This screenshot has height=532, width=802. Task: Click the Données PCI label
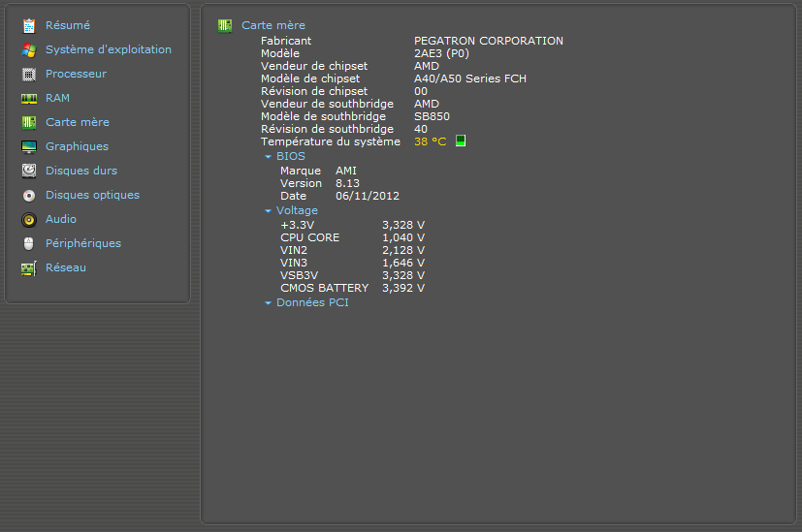(312, 302)
